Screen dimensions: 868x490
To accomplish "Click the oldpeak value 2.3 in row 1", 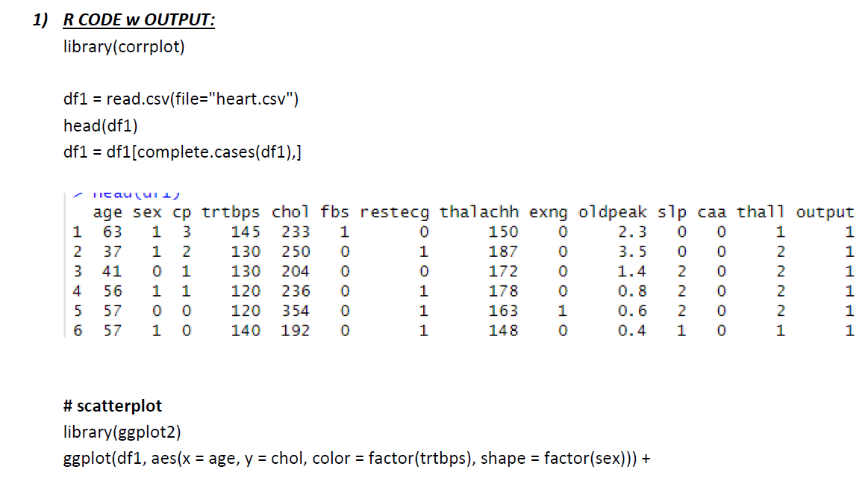I will 632,232.
